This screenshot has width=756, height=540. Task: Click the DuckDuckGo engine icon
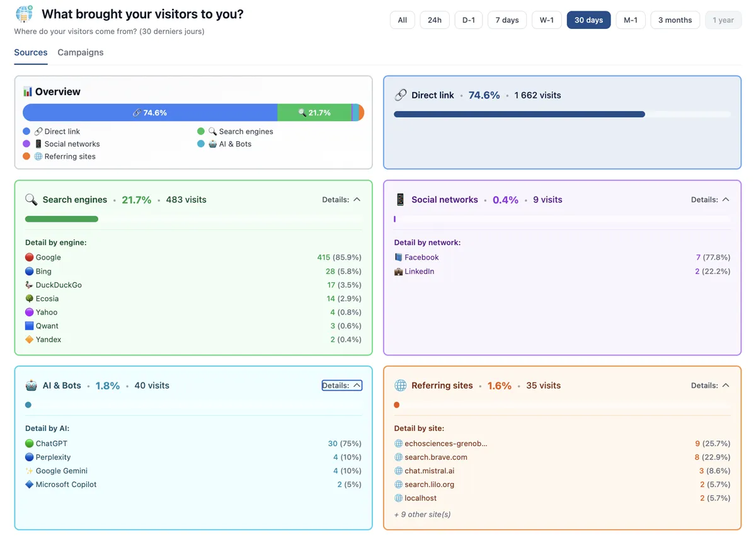pyautogui.click(x=29, y=284)
